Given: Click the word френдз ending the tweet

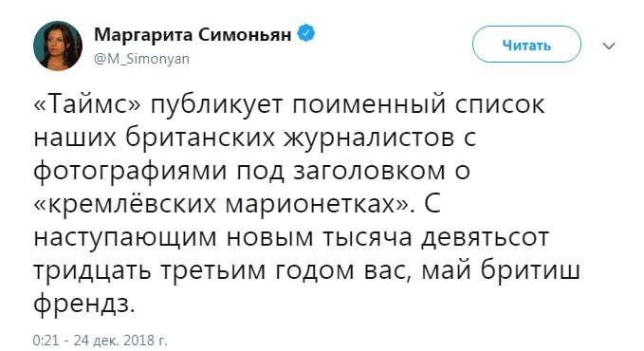Looking at the screenshot, I should (83, 305).
